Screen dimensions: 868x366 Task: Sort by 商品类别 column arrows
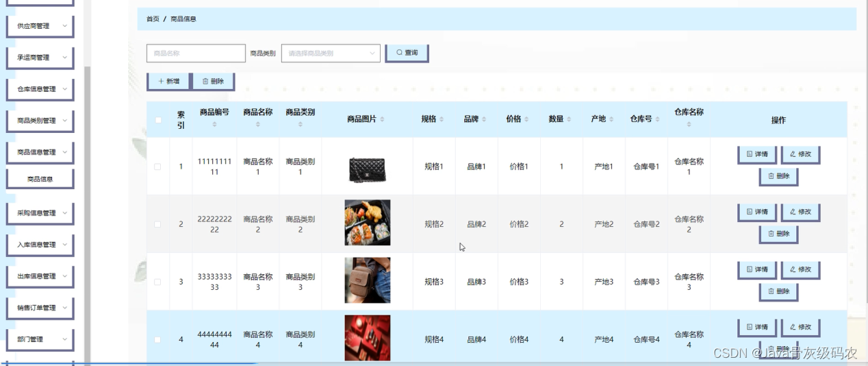pos(301,125)
